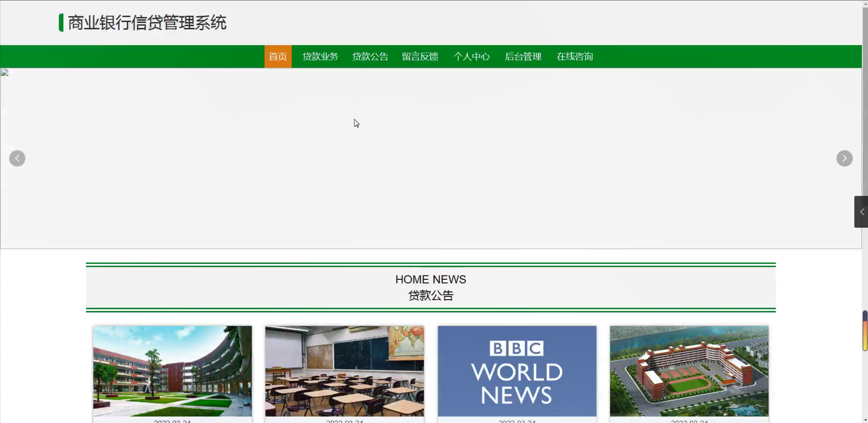Select 留言反馈 navigation item
The image size is (868, 423).
[420, 57]
